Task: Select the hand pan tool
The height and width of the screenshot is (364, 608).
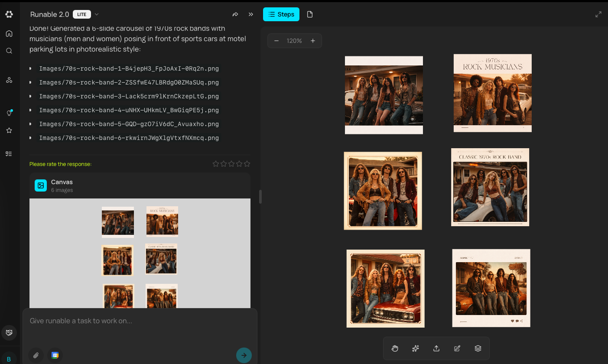Action: coord(395,348)
